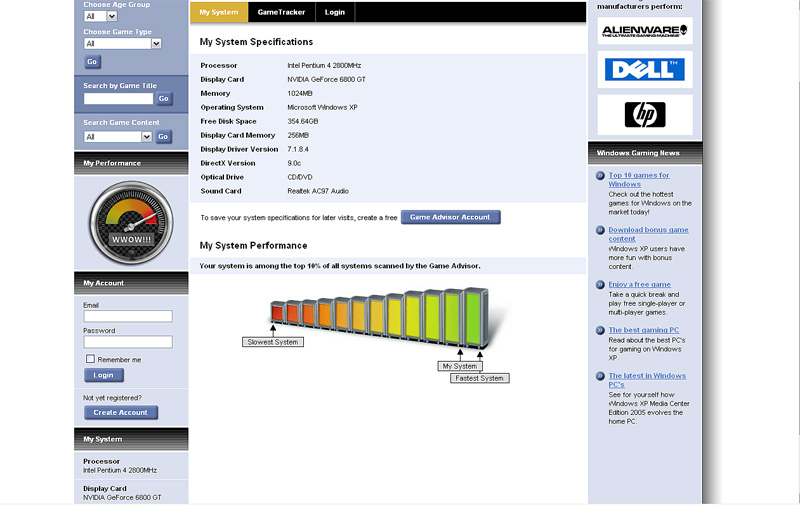Click the Email input field
This screenshot has width=800, height=505.
pos(128,316)
